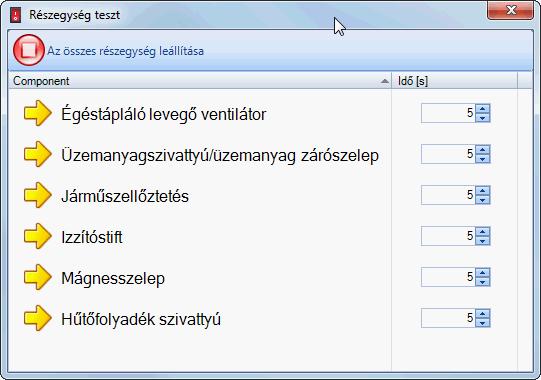
Task: Decrease the Hűtőfolyadék szivattyú time spinner
Action: pos(483,323)
